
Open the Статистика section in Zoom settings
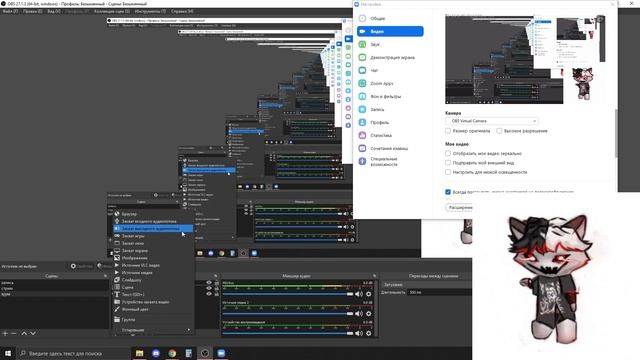[x=390, y=135]
